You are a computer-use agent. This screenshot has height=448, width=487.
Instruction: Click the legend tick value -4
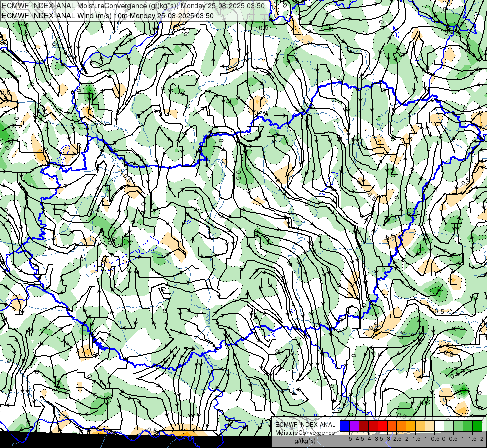click(368, 439)
